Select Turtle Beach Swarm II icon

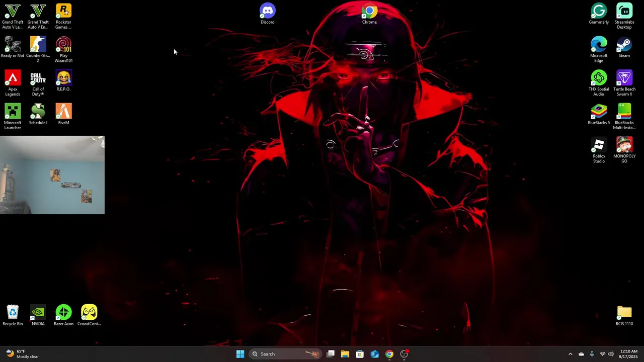click(x=624, y=83)
